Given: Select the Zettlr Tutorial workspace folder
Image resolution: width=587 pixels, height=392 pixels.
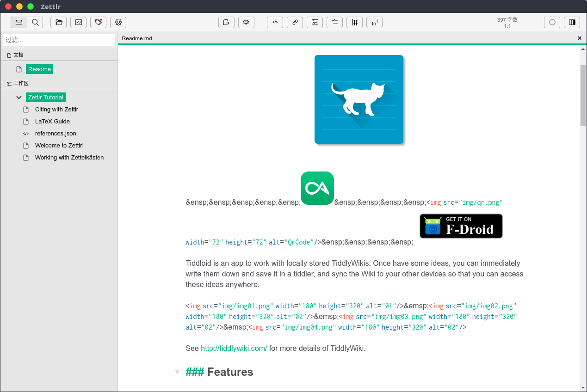Looking at the screenshot, I should coord(45,97).
